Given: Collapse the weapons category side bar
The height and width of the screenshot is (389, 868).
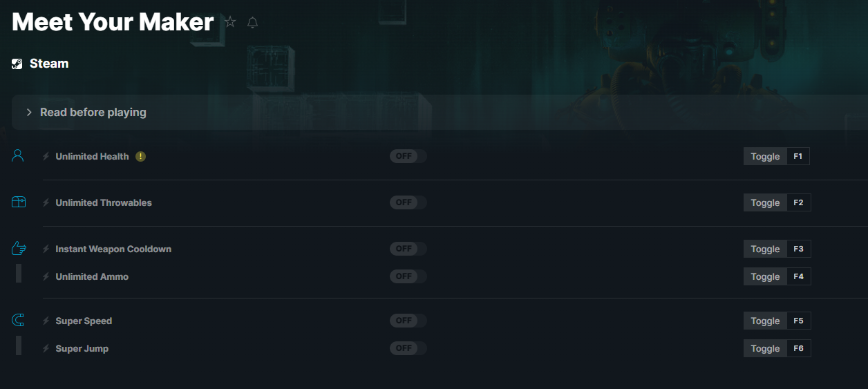Looking at the screenshot, I should pos(19,273).
